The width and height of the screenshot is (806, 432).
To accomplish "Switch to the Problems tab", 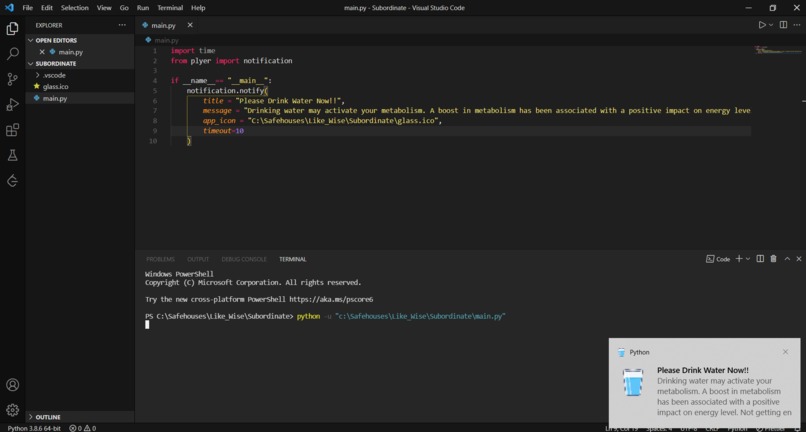I will tap(160, 259).
